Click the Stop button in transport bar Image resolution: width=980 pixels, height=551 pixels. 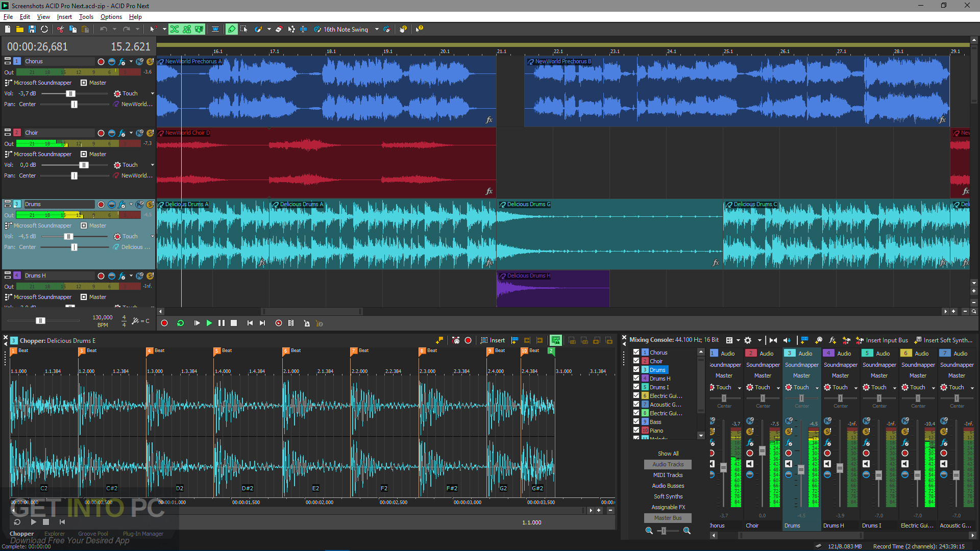(234, 323)
